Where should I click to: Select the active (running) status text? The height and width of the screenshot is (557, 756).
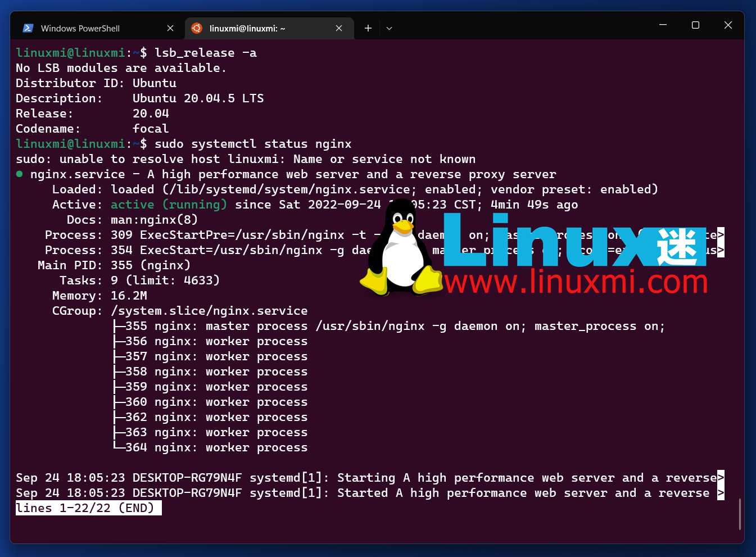click(168, 204)
